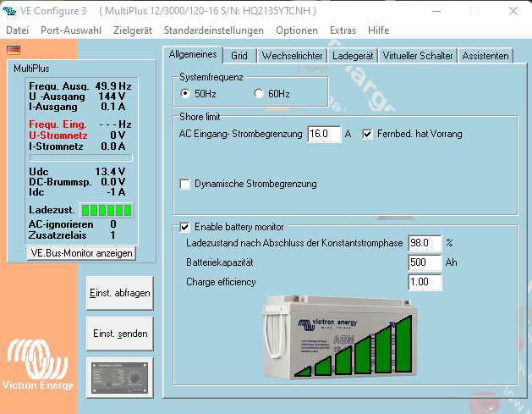The image size is (532, 414).
Task: Click the AC Eingang-Strombegrenzung input field
Action: [x=324, y=134]
